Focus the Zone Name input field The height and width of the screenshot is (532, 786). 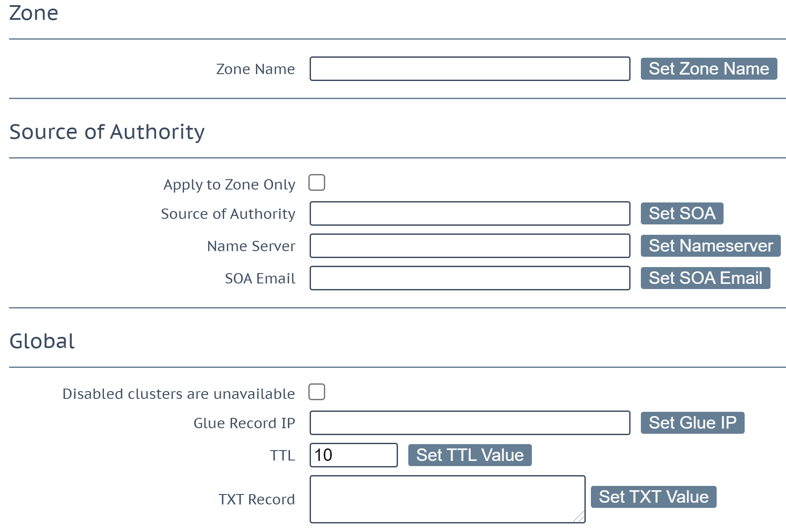470,69
